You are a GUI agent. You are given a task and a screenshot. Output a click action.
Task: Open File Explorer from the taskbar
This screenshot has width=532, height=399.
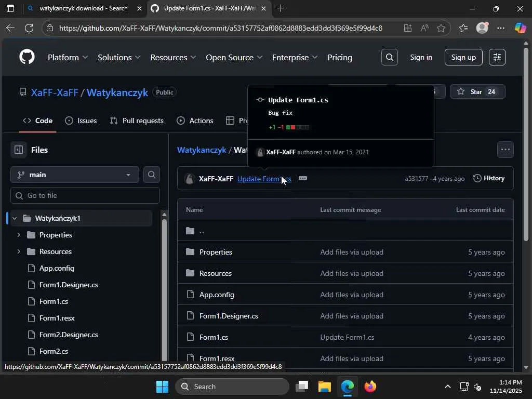click(x=325, y=387)
